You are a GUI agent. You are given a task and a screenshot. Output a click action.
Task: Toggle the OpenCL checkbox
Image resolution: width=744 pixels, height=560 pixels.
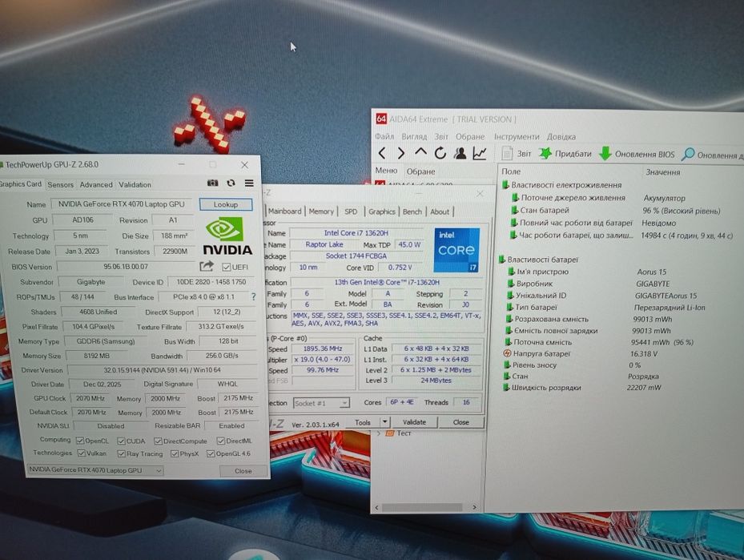(80, 441)
